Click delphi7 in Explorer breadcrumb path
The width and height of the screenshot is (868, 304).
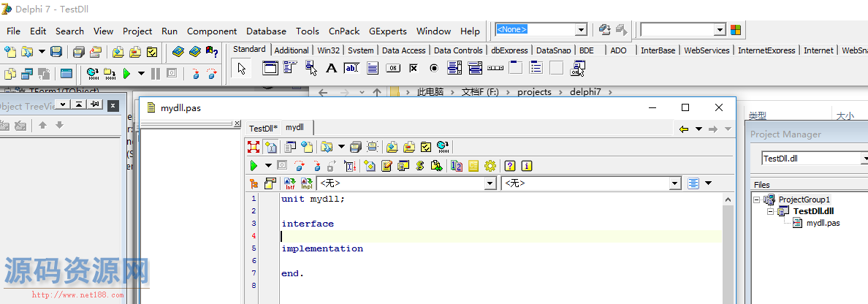[x=585, y=92]
